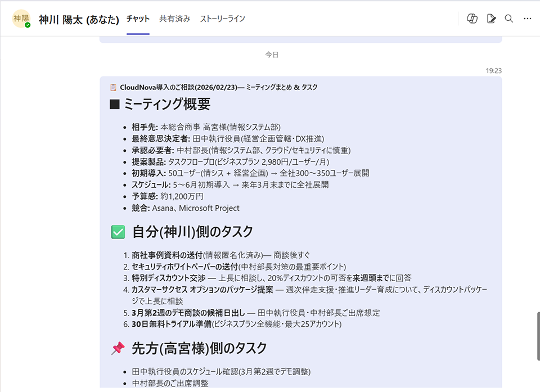540x392 pixels.
Task: Click the 先方(高宮様)側のタスク heading
Action: click(x=199, y=348)
